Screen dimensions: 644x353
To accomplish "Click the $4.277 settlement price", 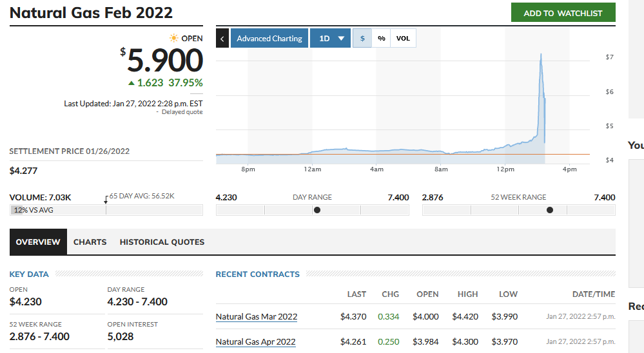I will 23,171.
